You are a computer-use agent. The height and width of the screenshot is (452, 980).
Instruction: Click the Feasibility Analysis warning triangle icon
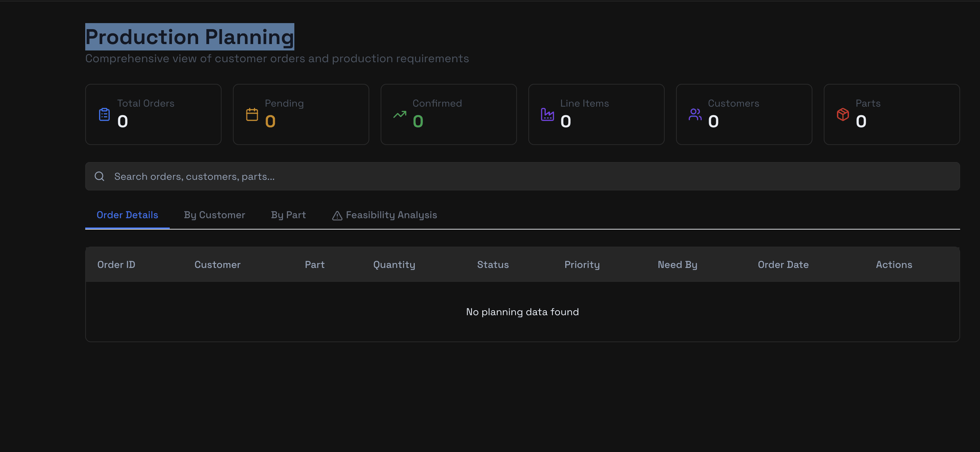[337, 216]
